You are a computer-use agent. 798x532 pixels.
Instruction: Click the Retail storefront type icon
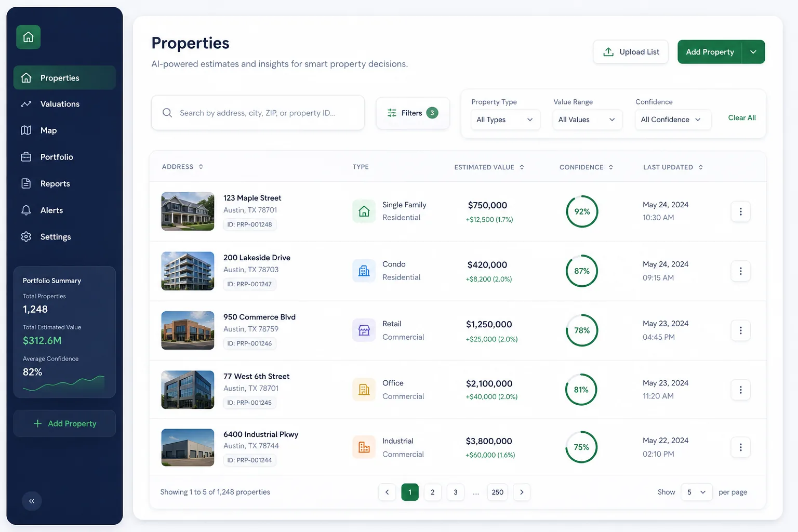pyautogui.click(x=364, y=330)
